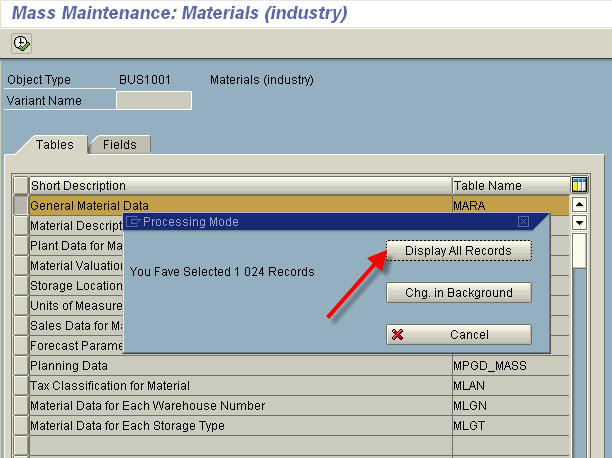Select the MLGT table name cell

[509, 425]
